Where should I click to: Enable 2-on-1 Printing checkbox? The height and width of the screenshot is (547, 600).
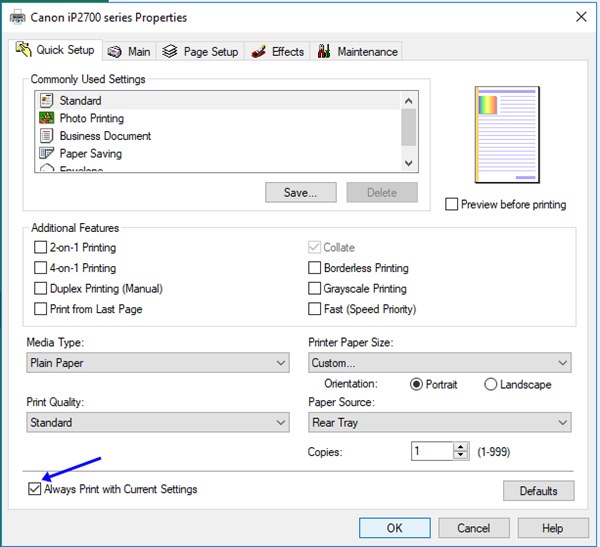(x=40, y=247)
